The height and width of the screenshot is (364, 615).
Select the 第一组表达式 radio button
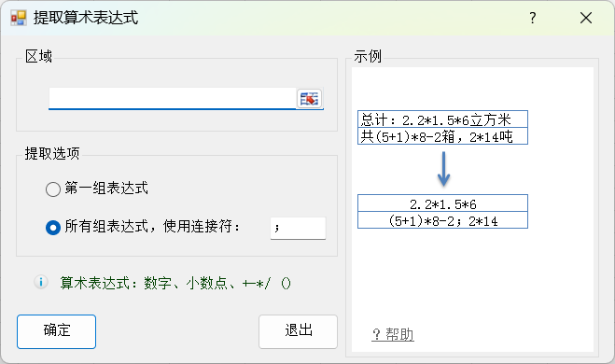53,189
